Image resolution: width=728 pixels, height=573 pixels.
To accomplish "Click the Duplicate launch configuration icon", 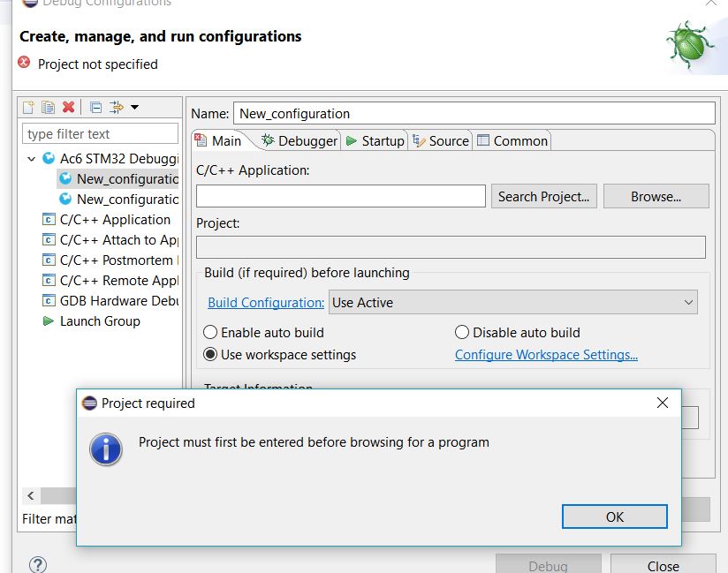I will coord(49,108).
